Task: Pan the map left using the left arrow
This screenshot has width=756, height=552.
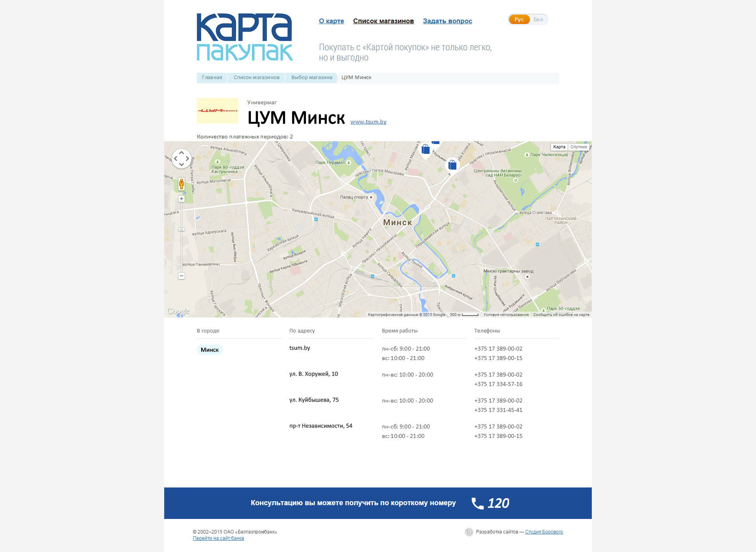Action: [x=176, y=159]
